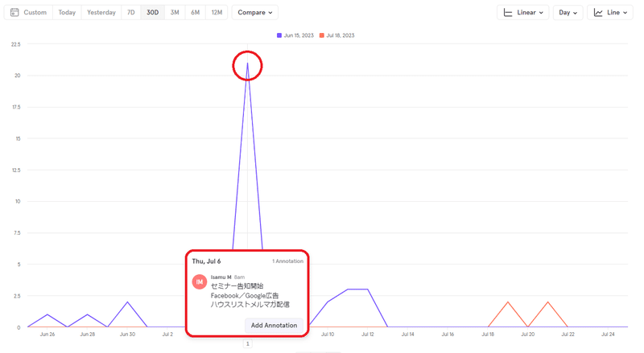Viewport: 644px width, 353px height.
Task: Open the Compare dropdown
Action: [254, 12]
